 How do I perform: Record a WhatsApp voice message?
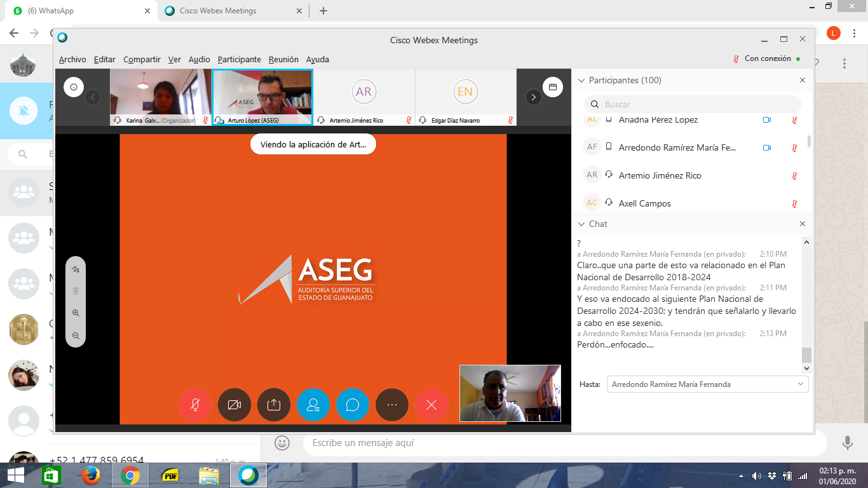click(x=847, y=443)
